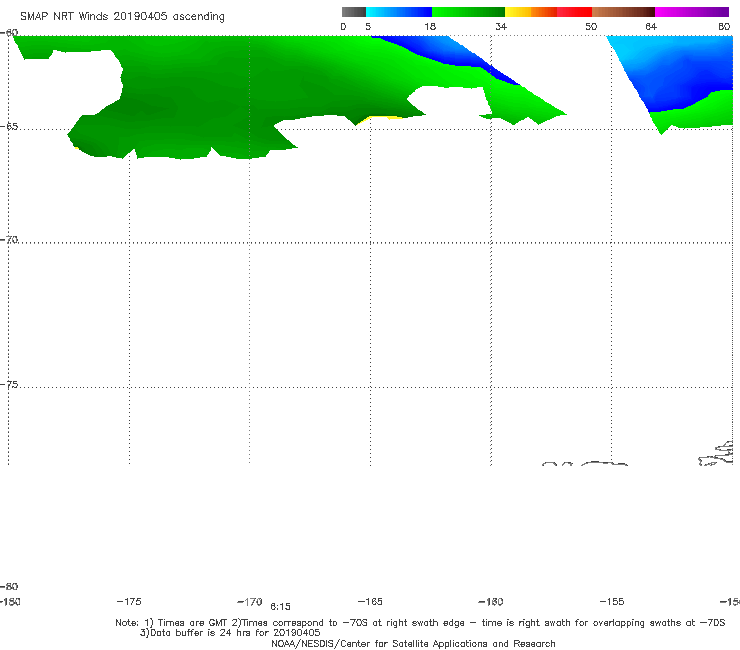Select the gray segment of the wind colorbar
Viewport: 740px width, 650px height.
(354, 12)
